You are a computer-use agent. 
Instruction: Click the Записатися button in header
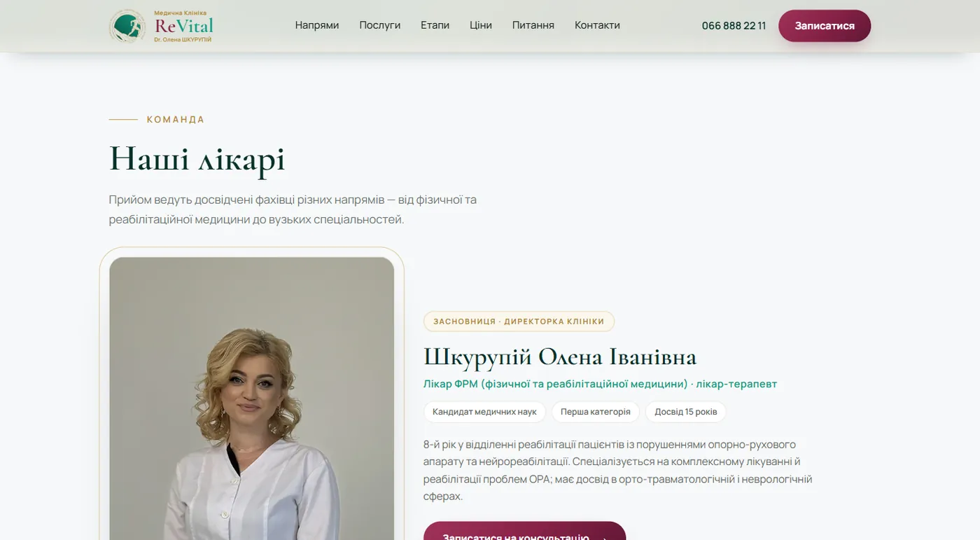tap(825, 26)
